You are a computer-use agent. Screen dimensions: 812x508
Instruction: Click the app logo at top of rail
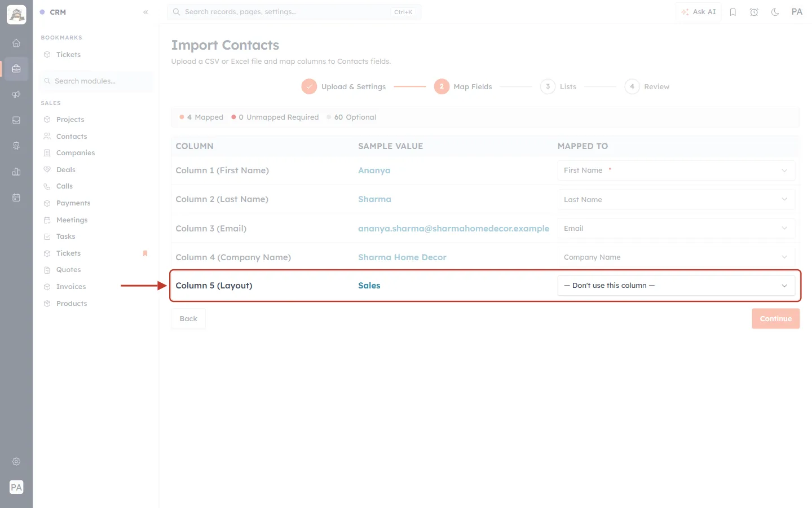tap(16, 15)
